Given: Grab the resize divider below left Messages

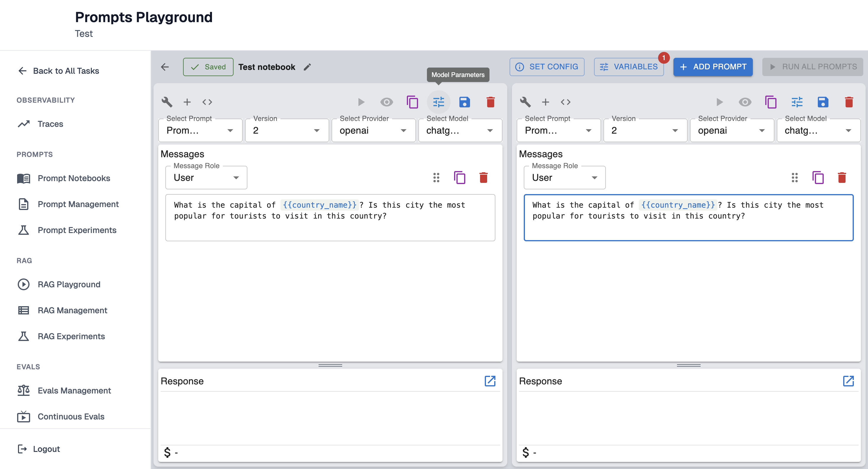Looking at the screenshot, I should (330, 365).
